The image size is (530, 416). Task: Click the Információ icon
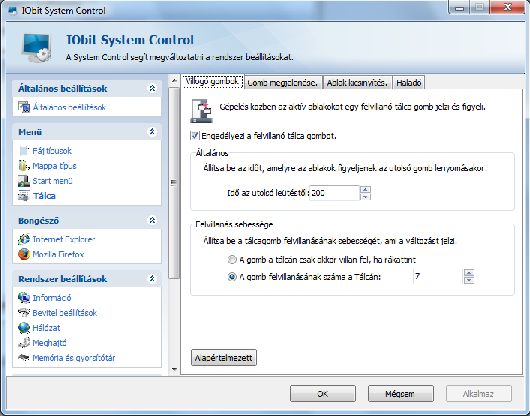tap(24, 298)
